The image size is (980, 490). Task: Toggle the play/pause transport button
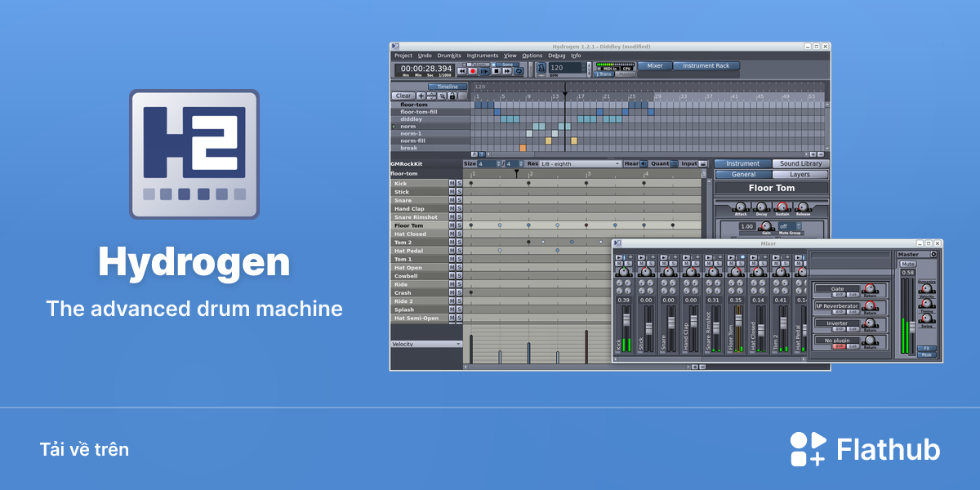484,71
